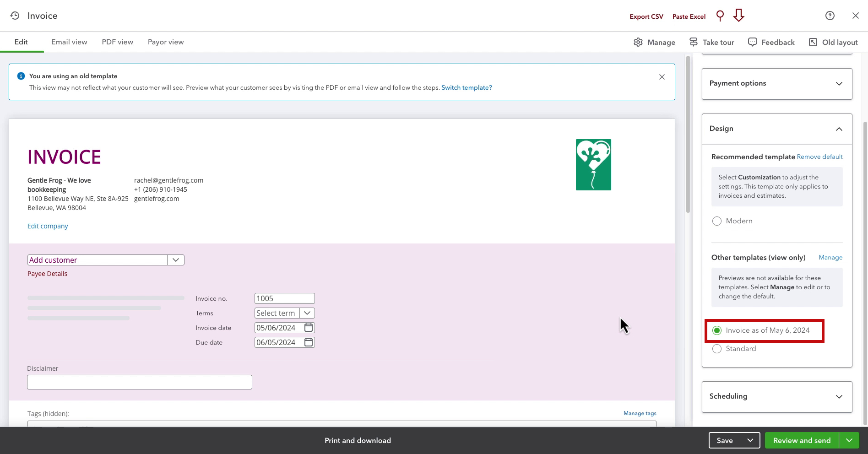868x454 pixels.
Task: Open the Add customer dropdown arrow
Action: (176, 260)
